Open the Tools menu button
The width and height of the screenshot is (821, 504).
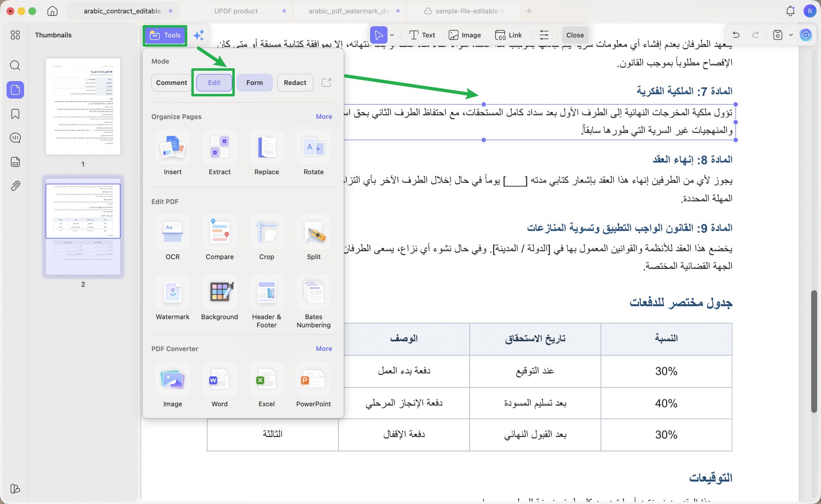point(165,35)
